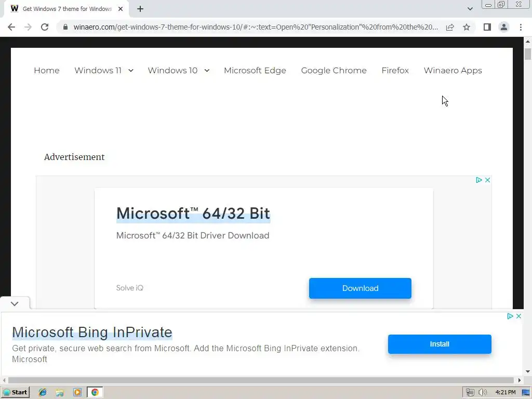Viewport: 532px width, 399px height.
Task: Click the Show desktop icon in tray
Action: [x=526, y=393]
